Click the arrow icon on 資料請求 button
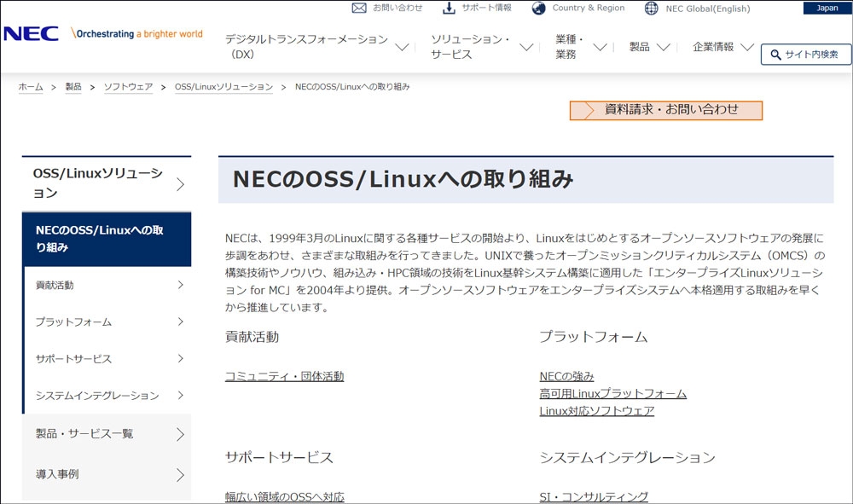The image size is (853, 504). click(x=589, y=110)
